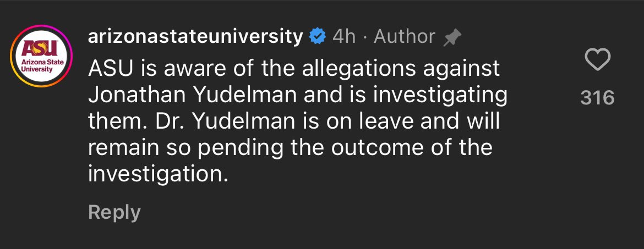Screen dimensions: 644x249
Task: Click the Author label
Action: point(404,37)
